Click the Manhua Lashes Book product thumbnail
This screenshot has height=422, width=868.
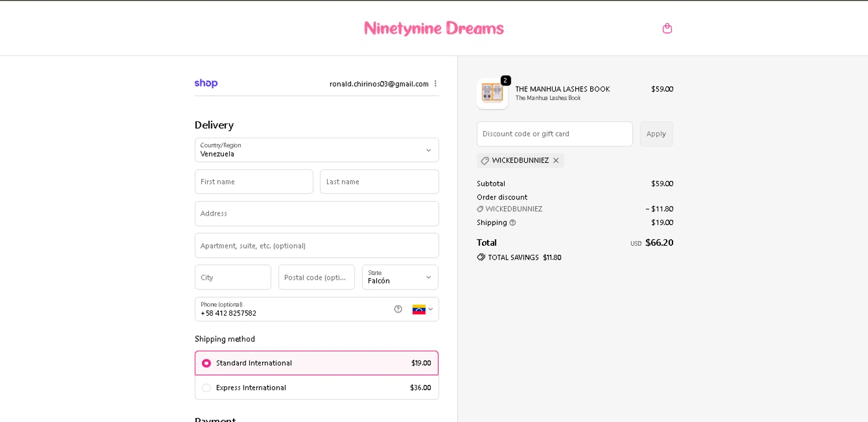click(492, 94)
